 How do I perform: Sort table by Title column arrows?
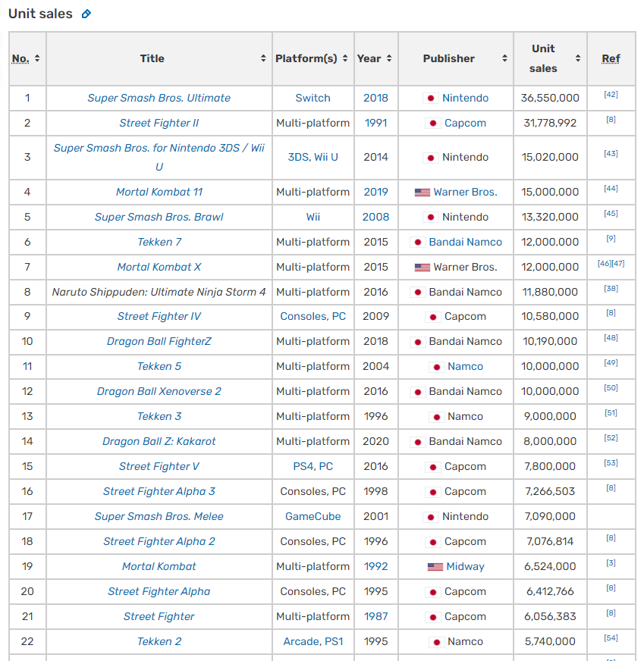pos(263,58)
